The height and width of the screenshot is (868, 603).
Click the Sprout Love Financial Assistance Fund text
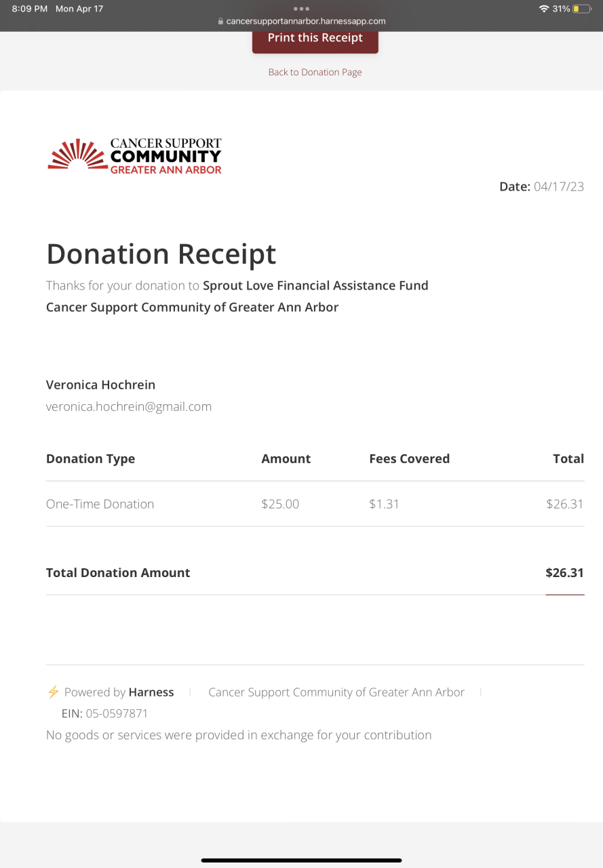coord(315,285)
